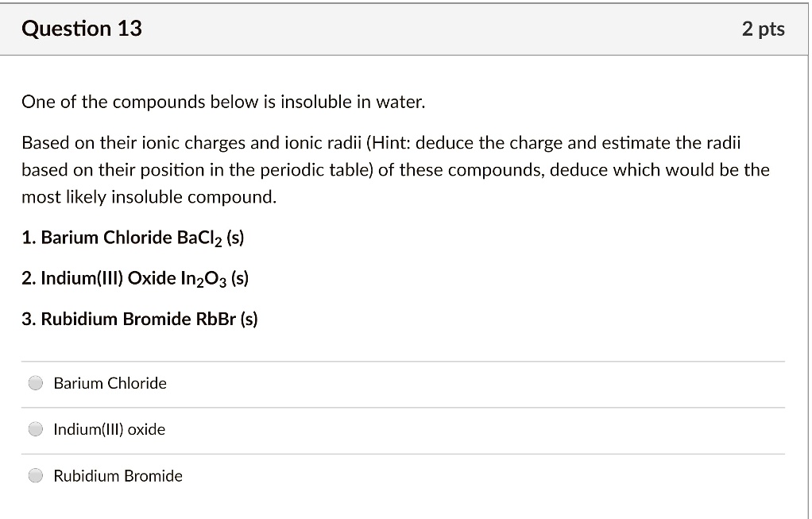Click the third answer row area

[x=397, y=475]
